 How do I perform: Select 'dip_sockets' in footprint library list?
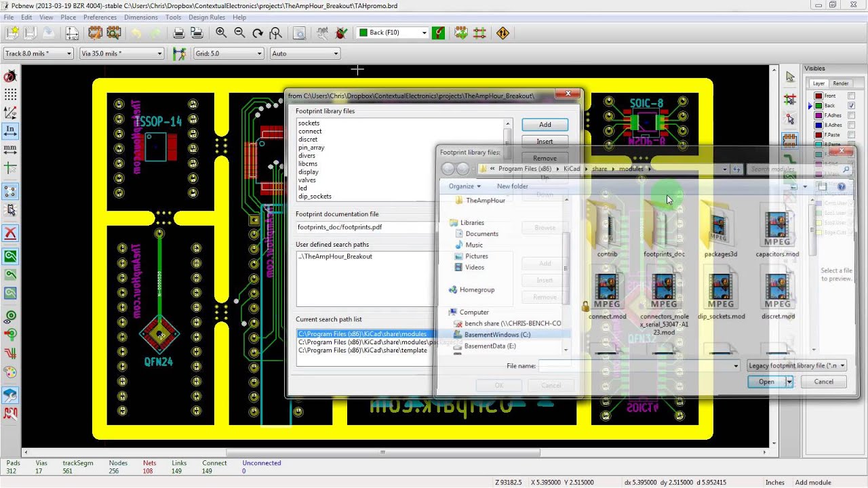pyautogui.click(x=315, y=197)
